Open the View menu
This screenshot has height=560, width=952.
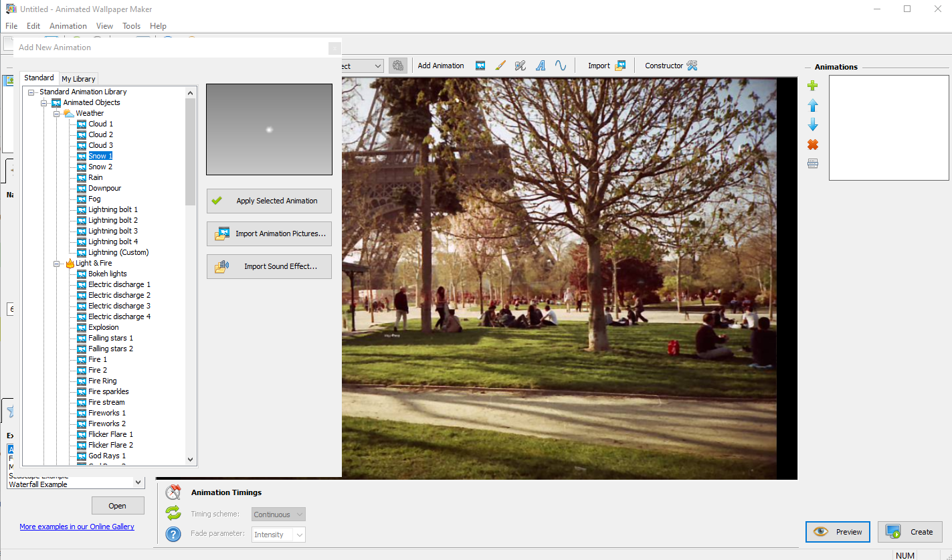(x=104, y=26)
